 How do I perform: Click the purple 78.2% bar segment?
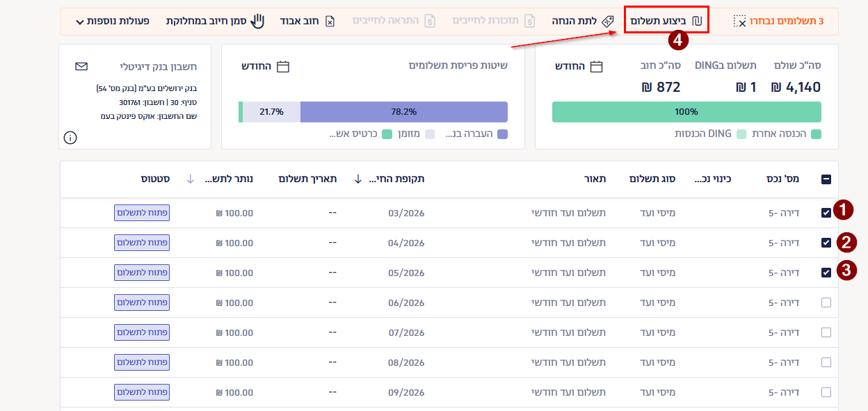tap(403, 112)
